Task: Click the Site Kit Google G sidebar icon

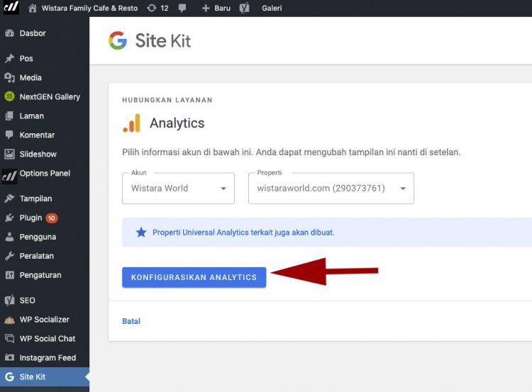Action: point(9,376)
